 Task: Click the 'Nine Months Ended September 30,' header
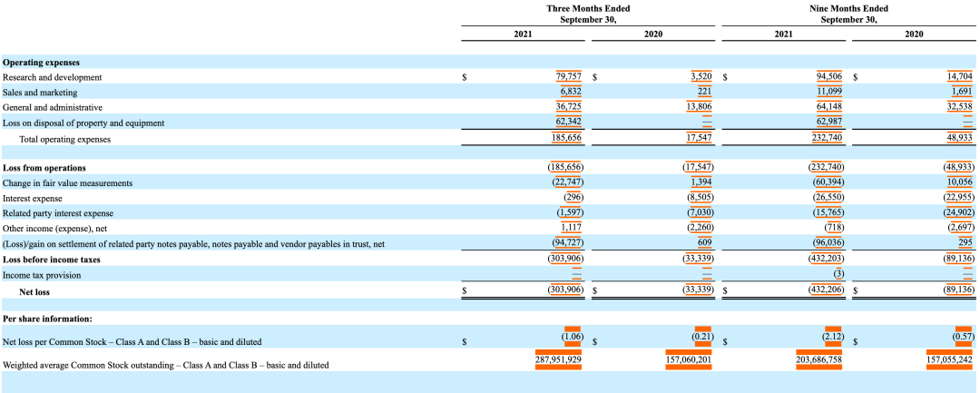click(848, 15)
